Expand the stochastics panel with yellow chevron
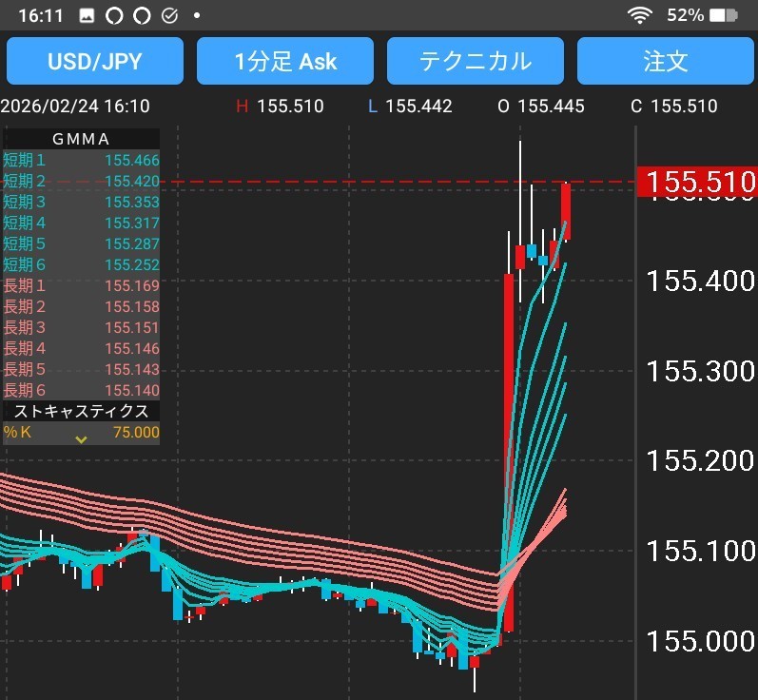758x700 pixels. point(82,438)
